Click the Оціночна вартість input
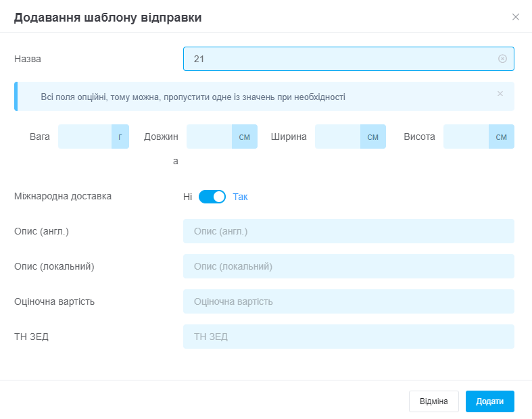This screenshot has width=532, height=419. (348, 301)
